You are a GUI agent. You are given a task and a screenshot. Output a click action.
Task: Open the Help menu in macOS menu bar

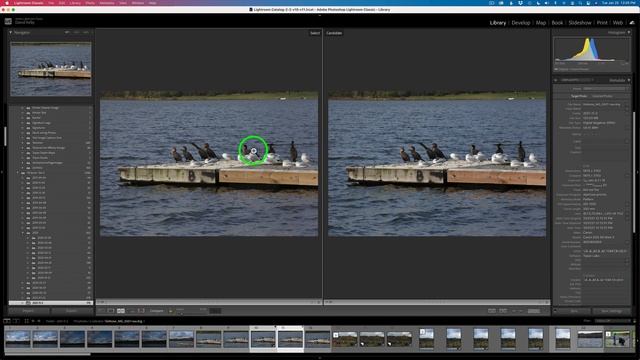[x=152, y=3]
